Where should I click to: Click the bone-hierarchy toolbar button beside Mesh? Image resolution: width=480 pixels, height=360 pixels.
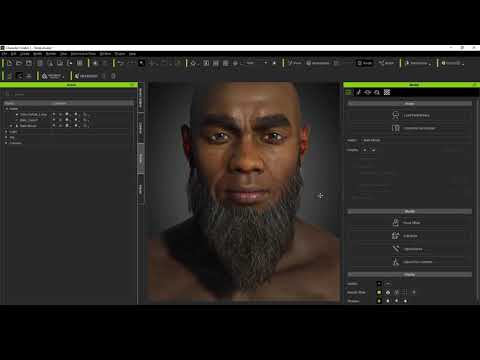coord(386,63)
